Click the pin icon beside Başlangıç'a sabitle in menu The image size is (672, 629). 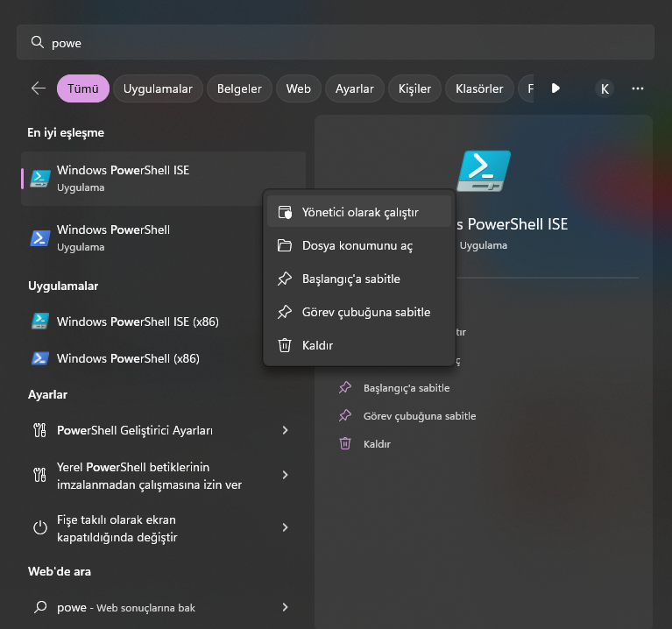pos(285,279)
